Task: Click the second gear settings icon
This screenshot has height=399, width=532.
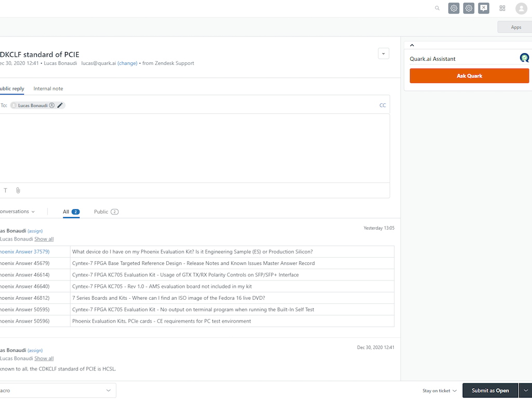Action: [468, 8]
